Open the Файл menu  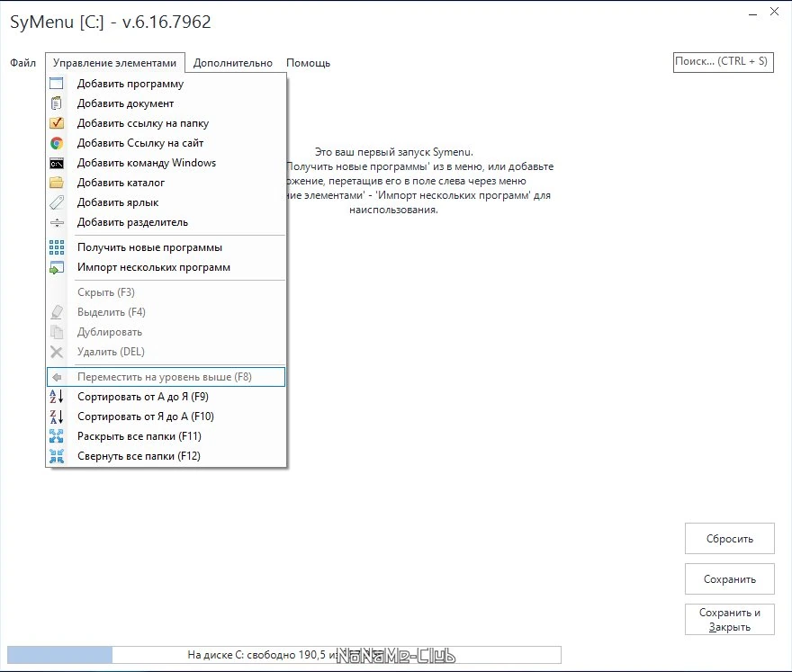[23, 63]
